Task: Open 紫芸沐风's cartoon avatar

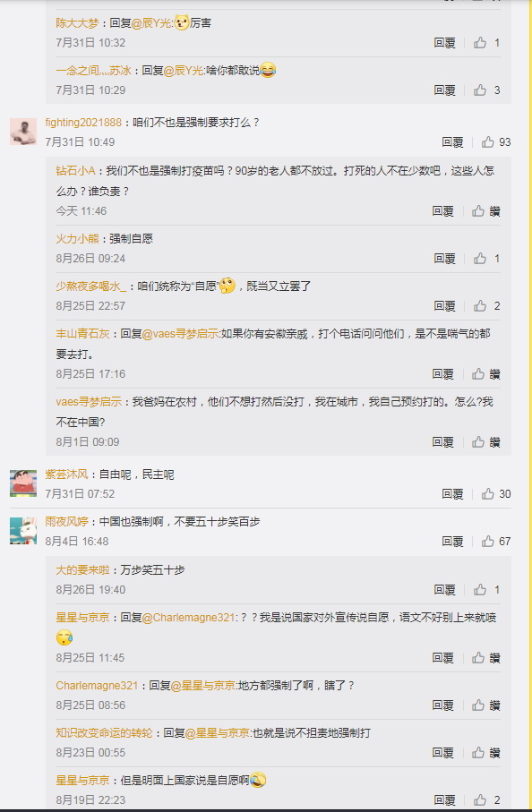Action: (23, 483)
